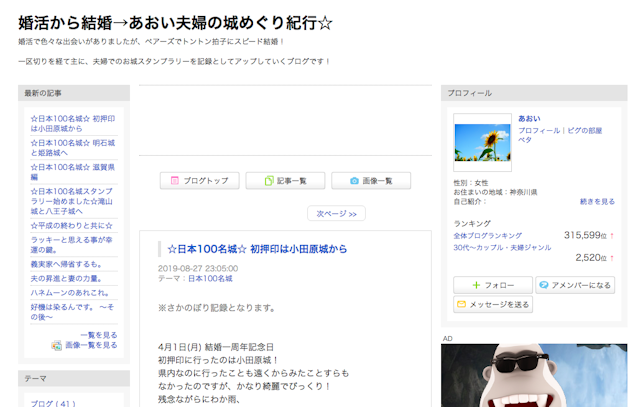This screenshot has width=640, height=407.
Task: Go to next page via 次ページ >>
Action: click(x=337, y=213)
